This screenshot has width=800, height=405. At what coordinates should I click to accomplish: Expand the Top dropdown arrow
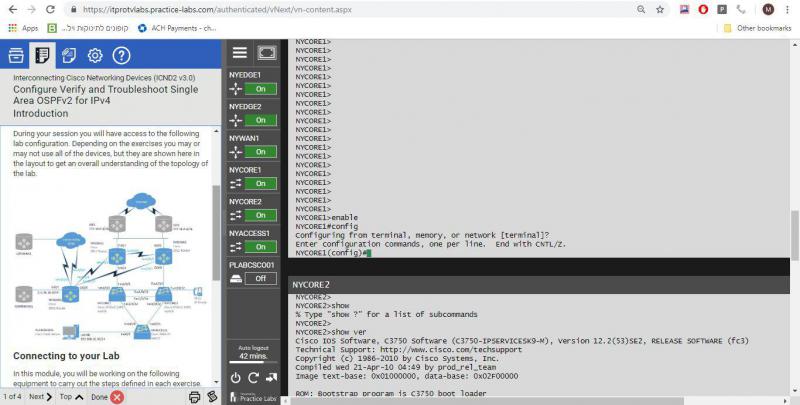[78, 397]
